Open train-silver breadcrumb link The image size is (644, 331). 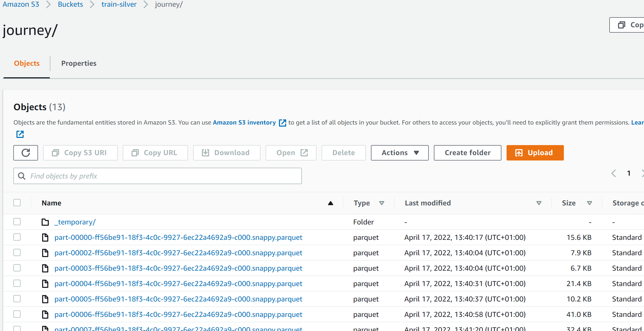point(119,4)
